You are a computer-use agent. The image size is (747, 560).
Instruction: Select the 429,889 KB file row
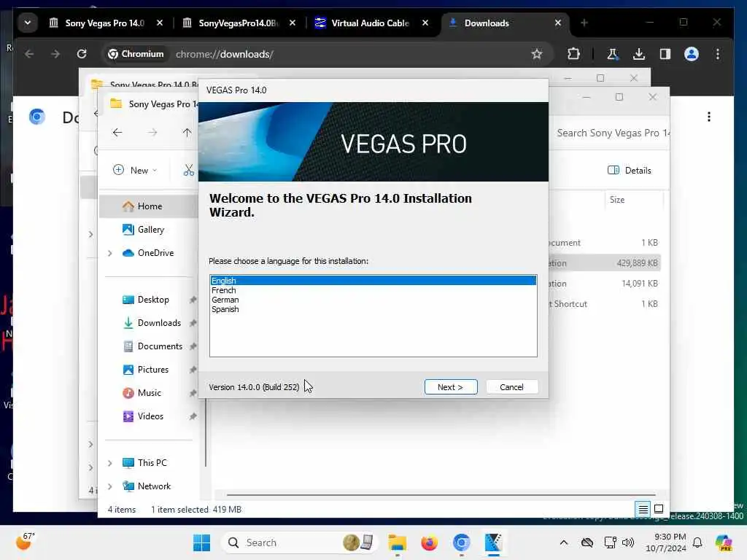point(604,262)
